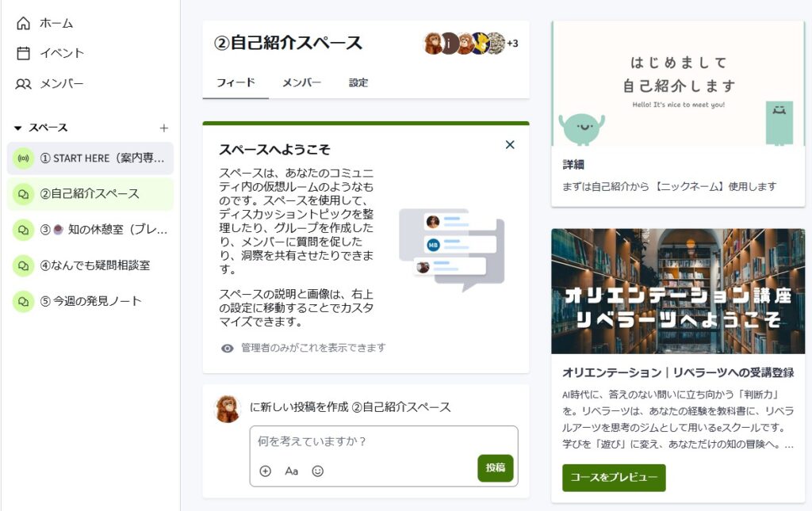Click the メンバー people icon in sidebar
The height and width of the screenshot is (511, 812).
24,83
